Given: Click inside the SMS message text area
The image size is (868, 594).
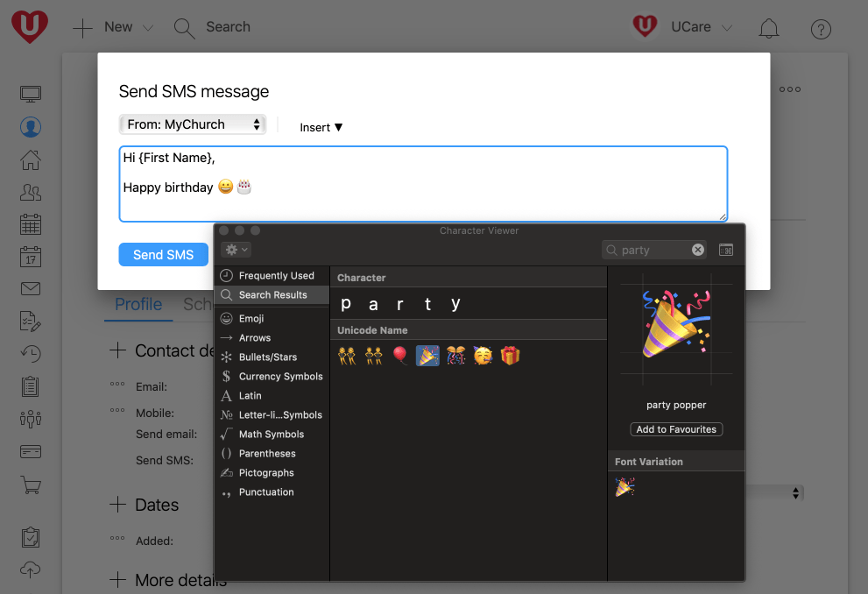Looking at the screenshot, I should (423, 184).
